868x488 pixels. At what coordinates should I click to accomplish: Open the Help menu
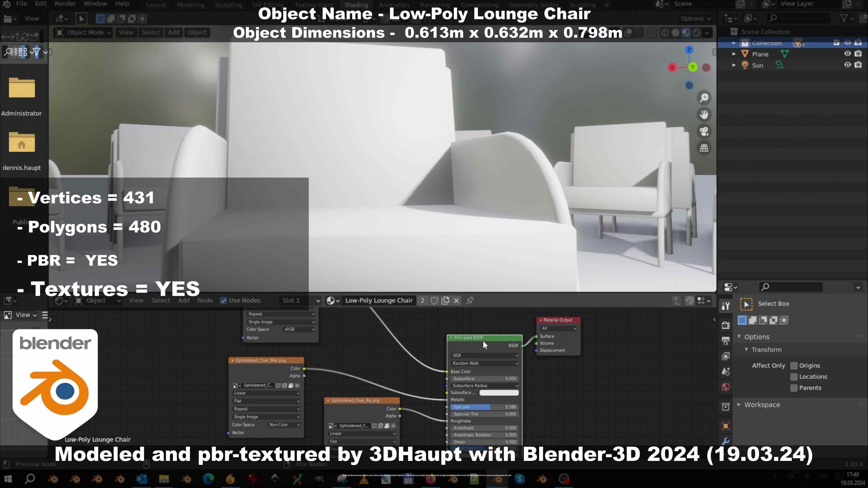[122, 4]
